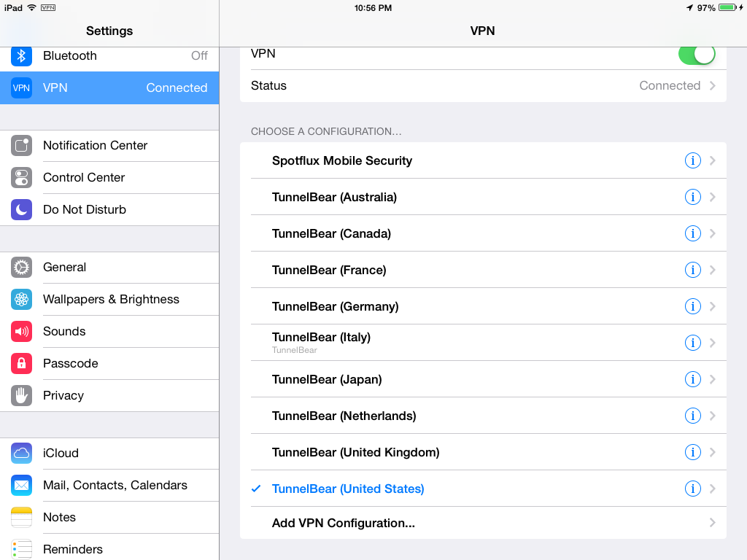This screenshot has width=747, height=560.
Task: Open Wallpapers & Brightness settings
Action: 109,299
